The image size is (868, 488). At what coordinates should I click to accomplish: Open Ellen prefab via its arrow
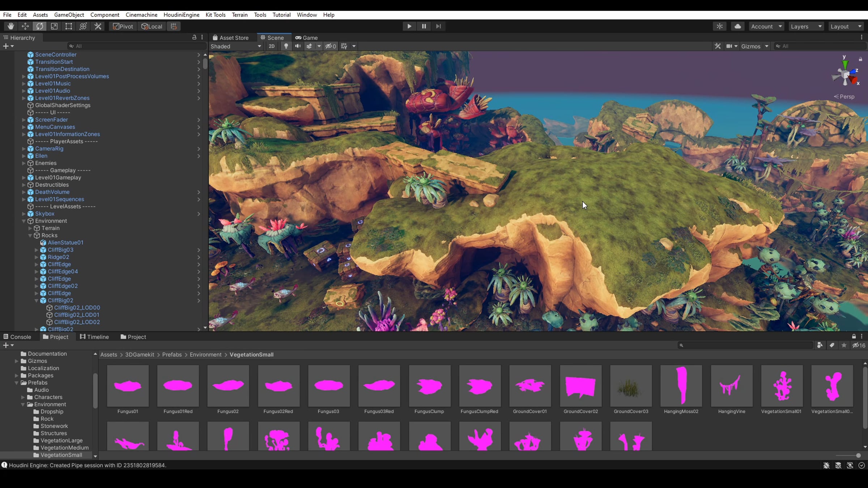(x=199, y=156)
